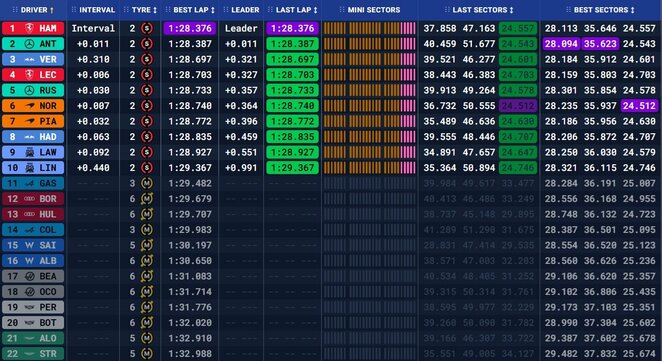
Task: Select the ANT driver badge
Action: click(x=33, y=44)
